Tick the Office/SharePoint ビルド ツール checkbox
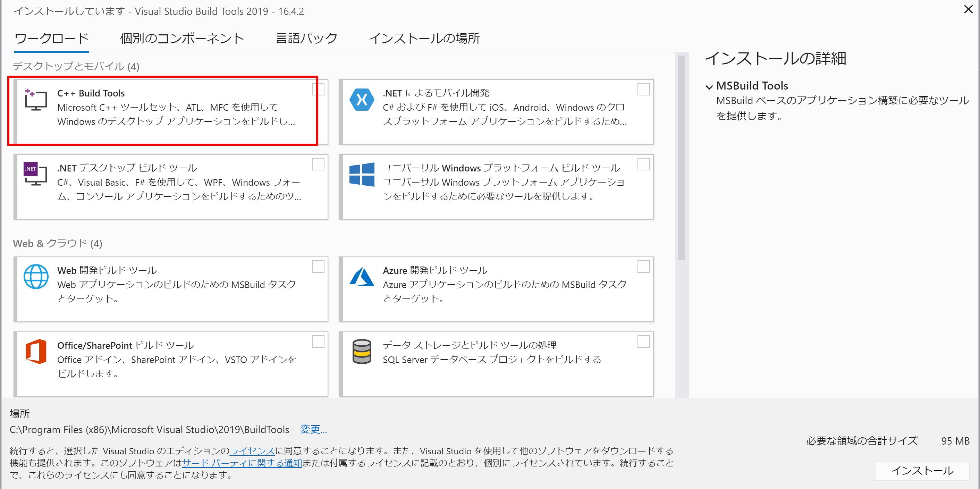Image resolution: width=980 pixels, height=489 pixels. (318, 342)
